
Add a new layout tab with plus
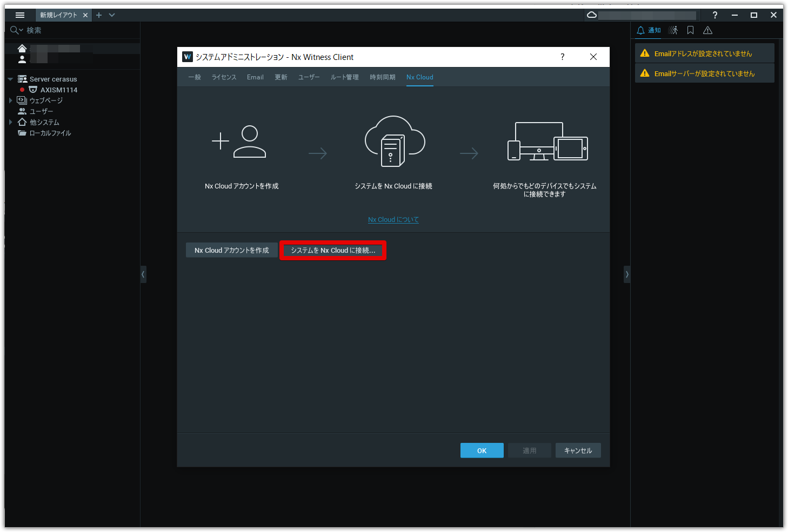(99, 15)
